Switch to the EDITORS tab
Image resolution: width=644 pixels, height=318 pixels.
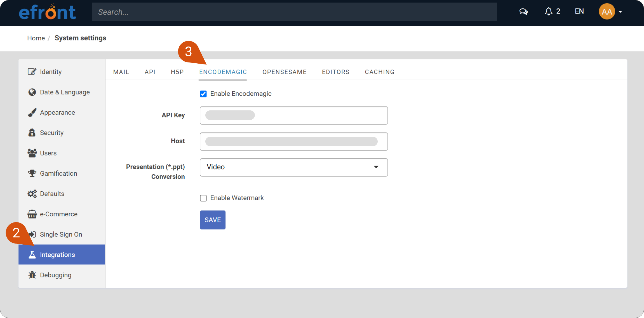pos(336,72)
